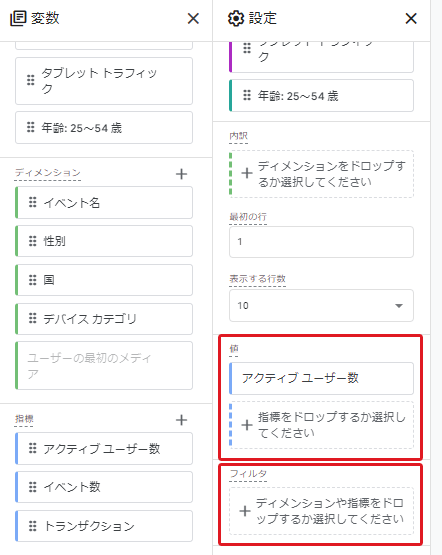Screen dimensions: 442x555
Task: Open the 表示する行数 dropdown showing 10
Action: [x=321, y=305]
